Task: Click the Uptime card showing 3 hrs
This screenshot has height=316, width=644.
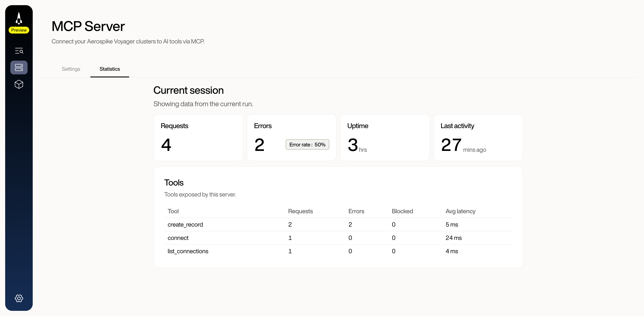Action: [385, 138]
